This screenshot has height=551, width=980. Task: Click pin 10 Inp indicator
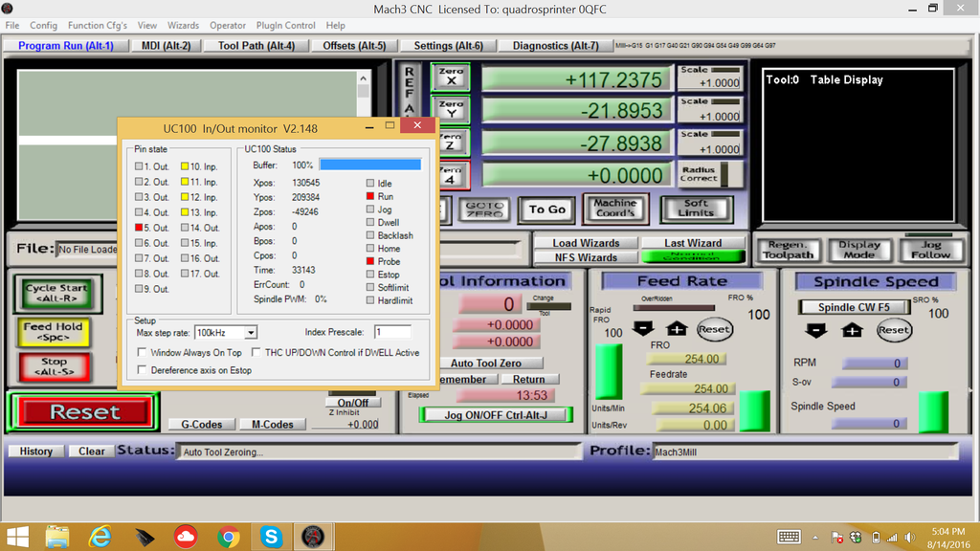(x=185, y=166)
